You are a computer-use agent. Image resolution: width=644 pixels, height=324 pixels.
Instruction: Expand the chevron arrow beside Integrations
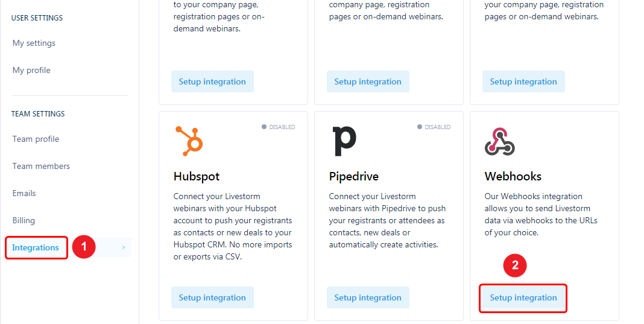[x=123, y=247]
